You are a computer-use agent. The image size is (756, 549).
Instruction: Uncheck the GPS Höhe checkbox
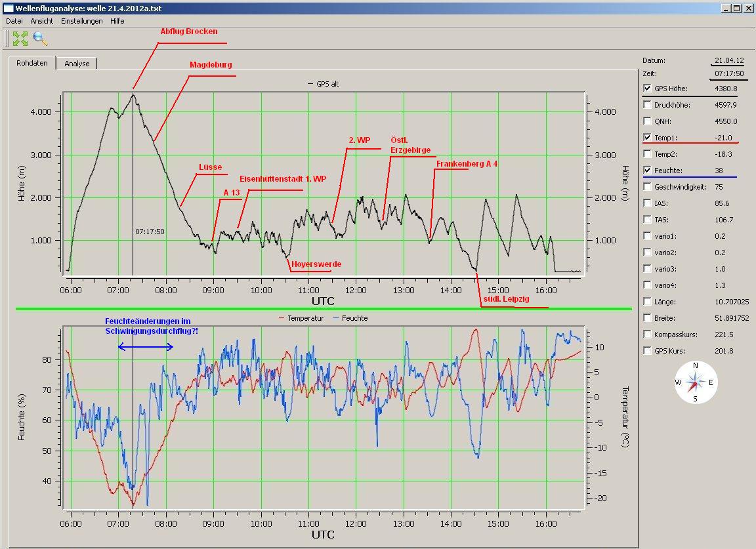[x=648, y=89]
